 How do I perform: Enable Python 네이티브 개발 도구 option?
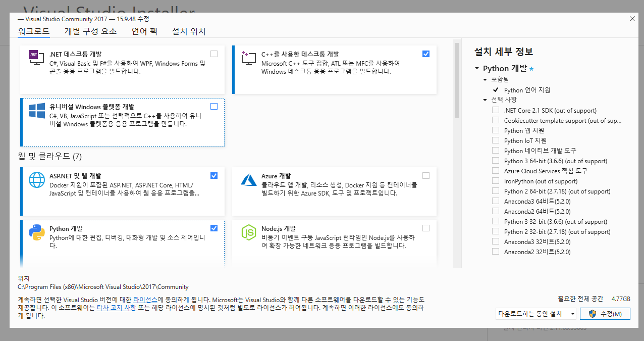496,151
